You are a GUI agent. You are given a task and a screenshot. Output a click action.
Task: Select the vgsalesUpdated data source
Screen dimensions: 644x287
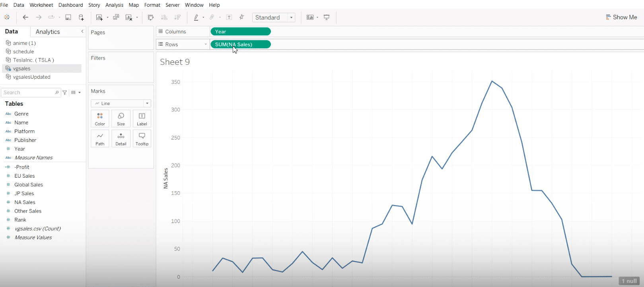[x=32, y=77]
